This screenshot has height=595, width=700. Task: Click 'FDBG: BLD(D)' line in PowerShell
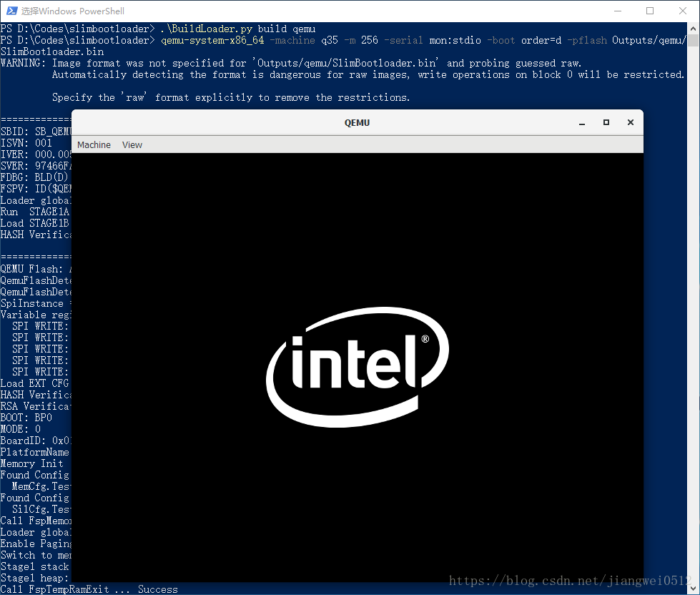(35, 177)
